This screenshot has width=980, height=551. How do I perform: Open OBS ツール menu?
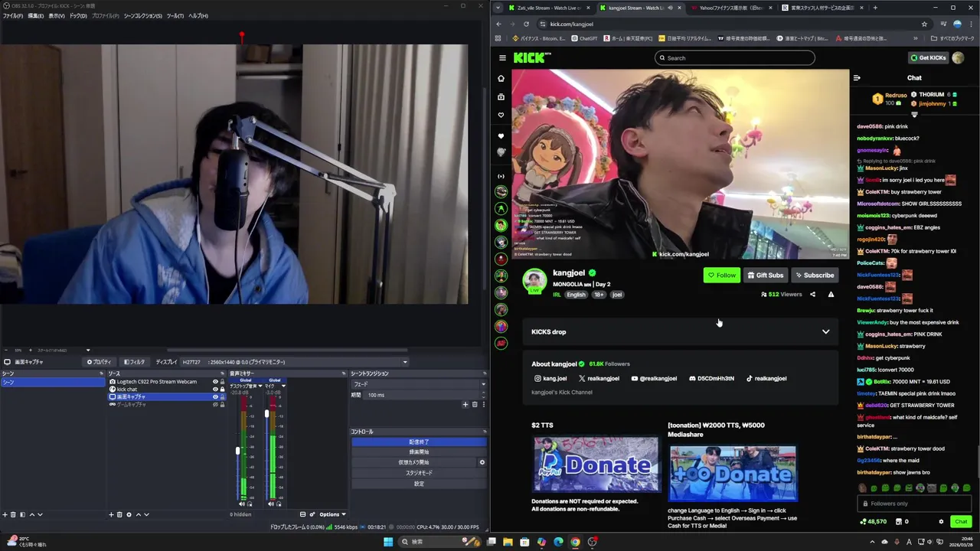coord(175,16)
